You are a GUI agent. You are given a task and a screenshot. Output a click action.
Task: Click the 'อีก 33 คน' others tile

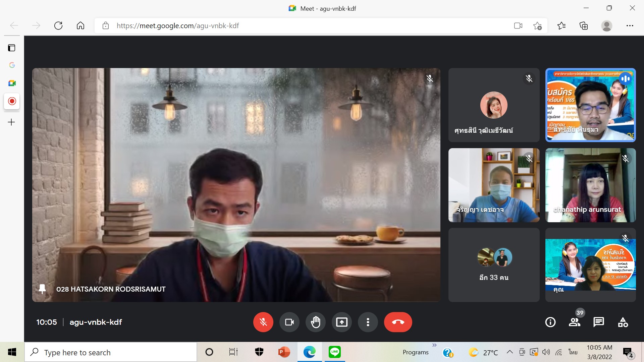click(494, 265)
